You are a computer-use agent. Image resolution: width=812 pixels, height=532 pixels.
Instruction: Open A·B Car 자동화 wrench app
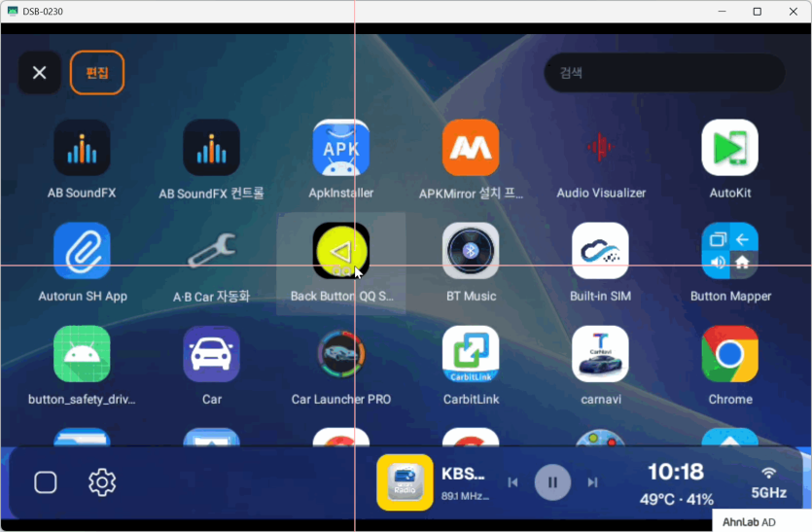coord(211,251)
